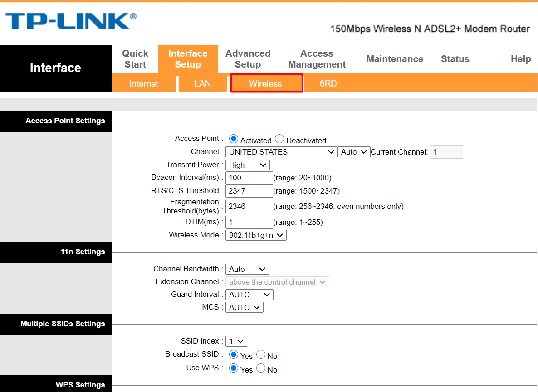
Task: Click the Internet submenu link
Action: [144, 84]
